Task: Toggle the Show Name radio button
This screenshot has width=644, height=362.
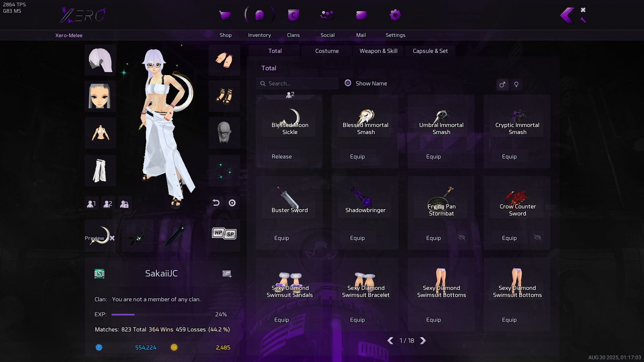Action: [x=348, y=83]
